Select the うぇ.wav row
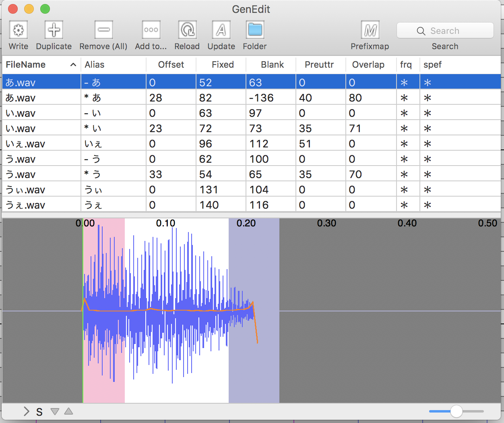 pyautogui.click(x=26, y=205)
